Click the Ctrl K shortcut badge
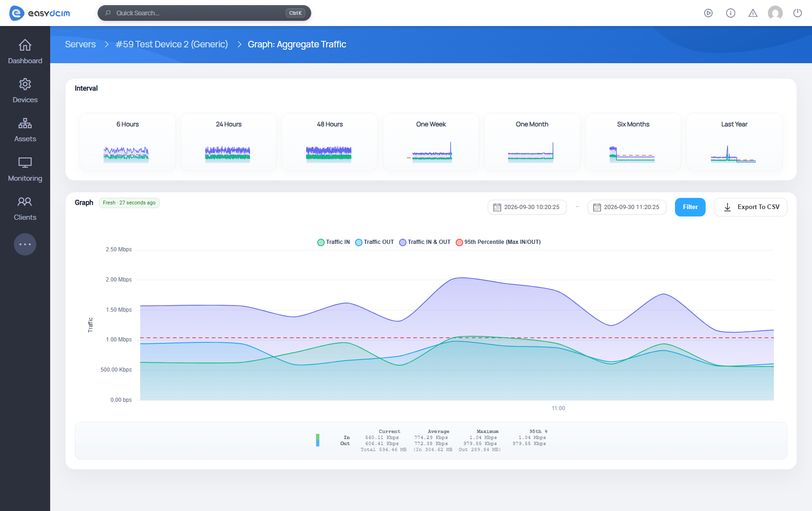812x511 pixels. click(295, 13)
